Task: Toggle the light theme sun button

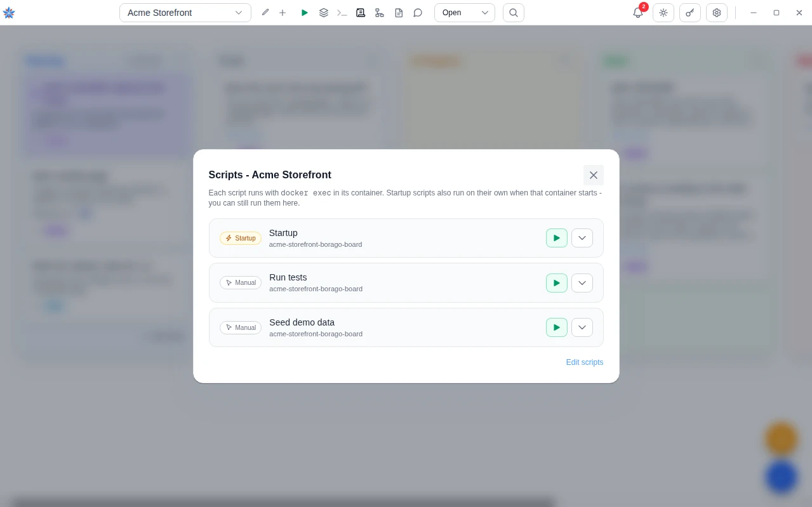Action: point(663,13)
